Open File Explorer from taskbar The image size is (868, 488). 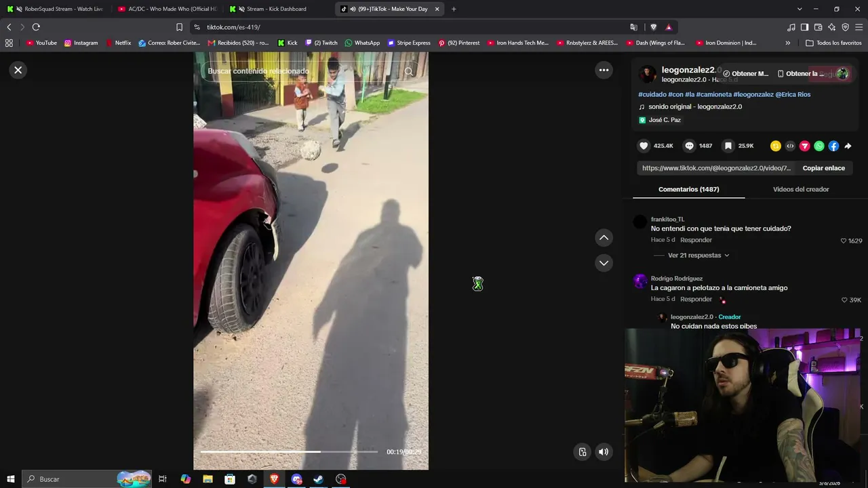coord(208,479)
